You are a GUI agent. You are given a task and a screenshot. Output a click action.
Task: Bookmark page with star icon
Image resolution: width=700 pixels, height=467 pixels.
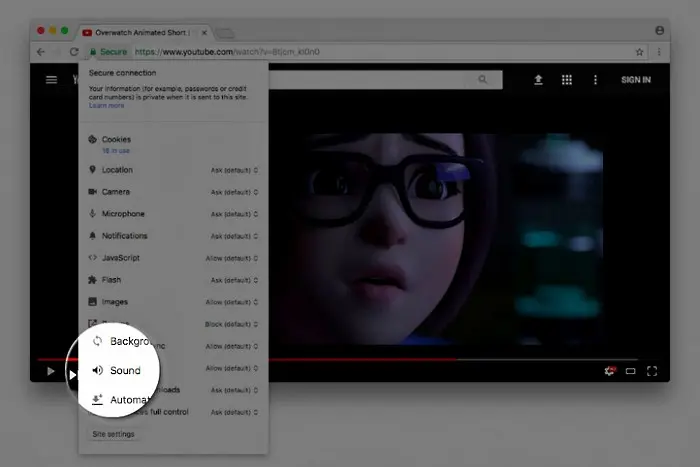(x=639, y=52)
